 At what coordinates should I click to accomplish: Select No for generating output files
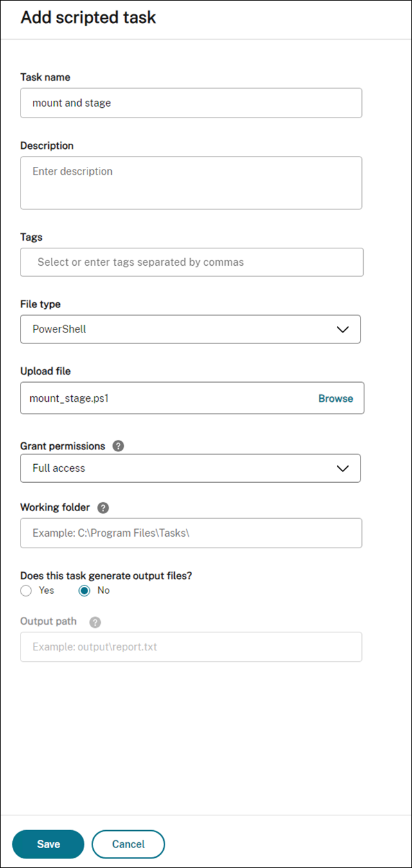tap(84, 591)
